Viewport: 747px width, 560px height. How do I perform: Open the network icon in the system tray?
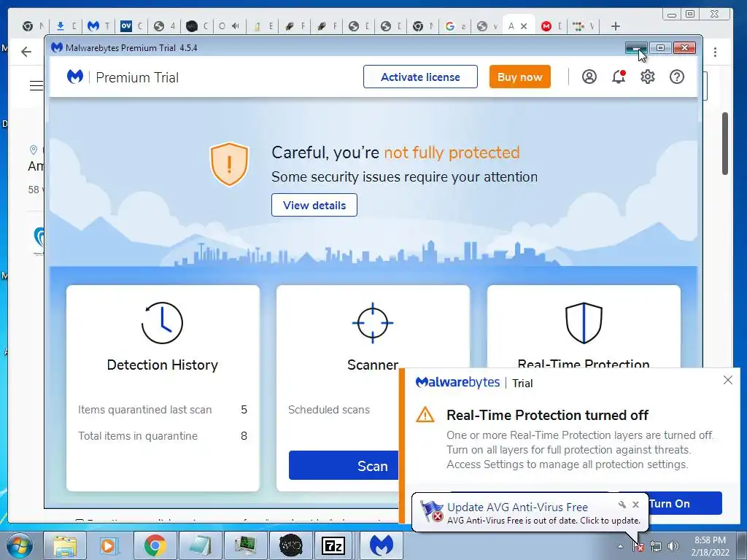(656, 547)
